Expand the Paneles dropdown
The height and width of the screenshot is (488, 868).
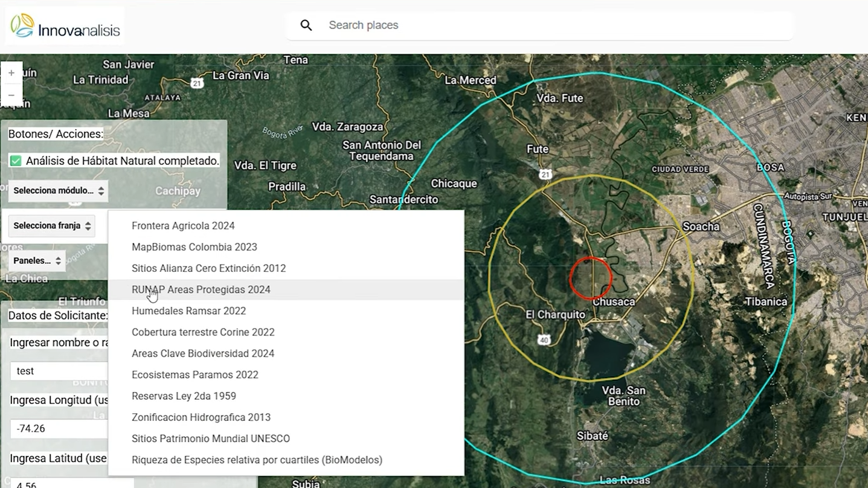click(x=37, y=261)
